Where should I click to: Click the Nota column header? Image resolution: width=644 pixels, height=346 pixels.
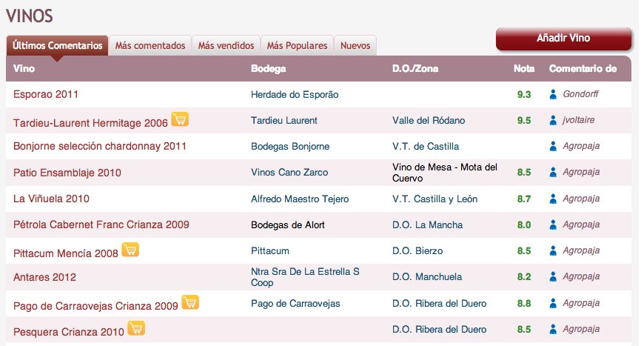coord(524,69)
